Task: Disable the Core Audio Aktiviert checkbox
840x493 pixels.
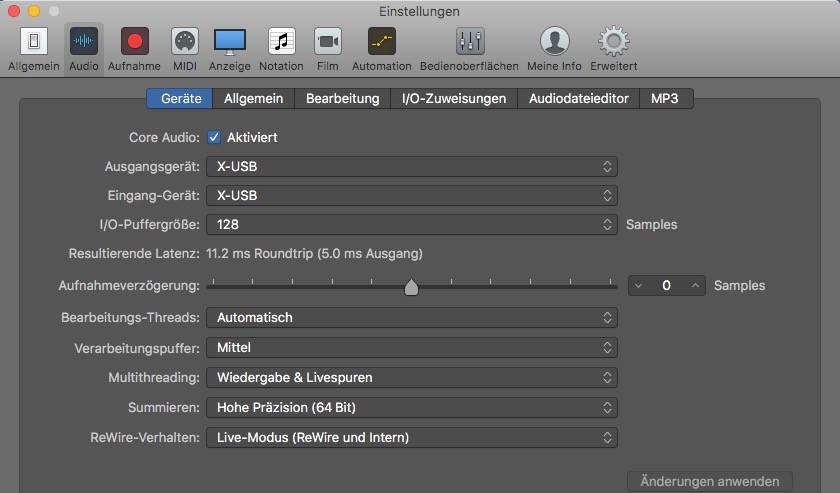Action: [214, 137]
